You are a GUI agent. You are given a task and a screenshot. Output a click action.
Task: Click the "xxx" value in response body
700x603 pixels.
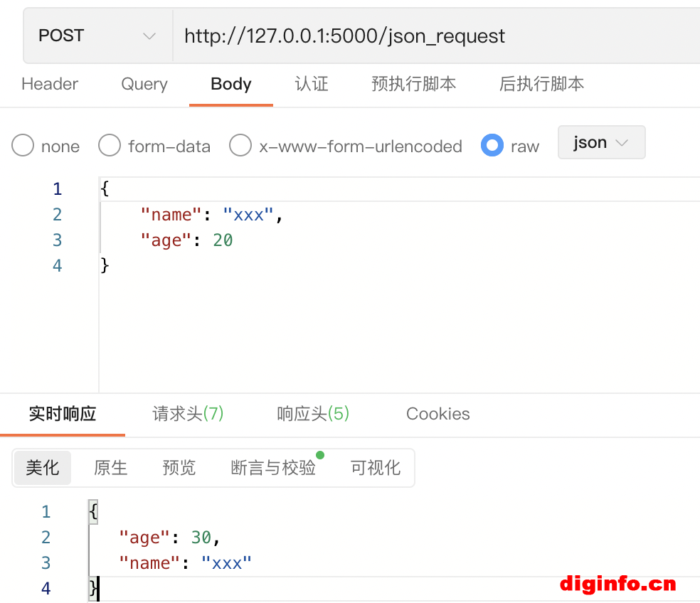(226, 563)
